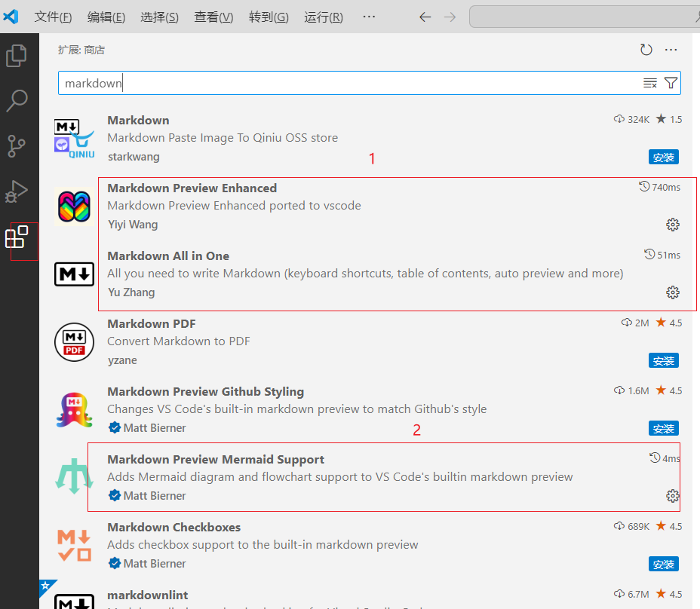Select the Explorer icon
Screen dimensions: 700x609
coord(17,55)
